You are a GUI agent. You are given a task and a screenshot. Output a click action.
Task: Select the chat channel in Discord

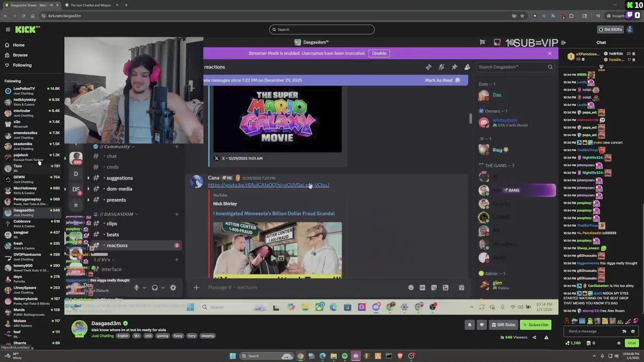pos(111,156)
